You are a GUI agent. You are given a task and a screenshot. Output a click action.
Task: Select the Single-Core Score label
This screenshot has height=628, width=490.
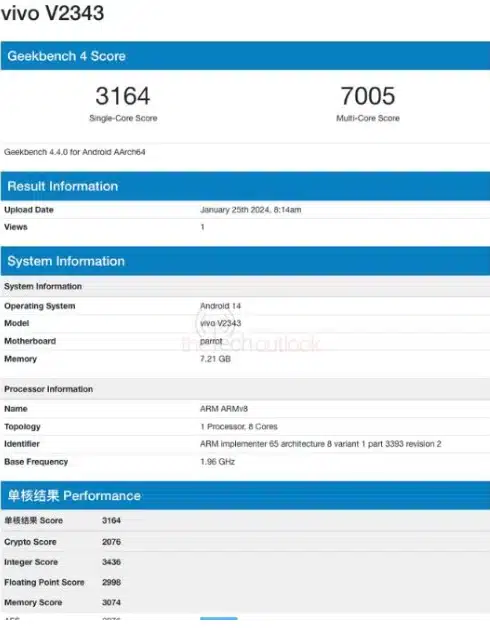tap(123, 118)
